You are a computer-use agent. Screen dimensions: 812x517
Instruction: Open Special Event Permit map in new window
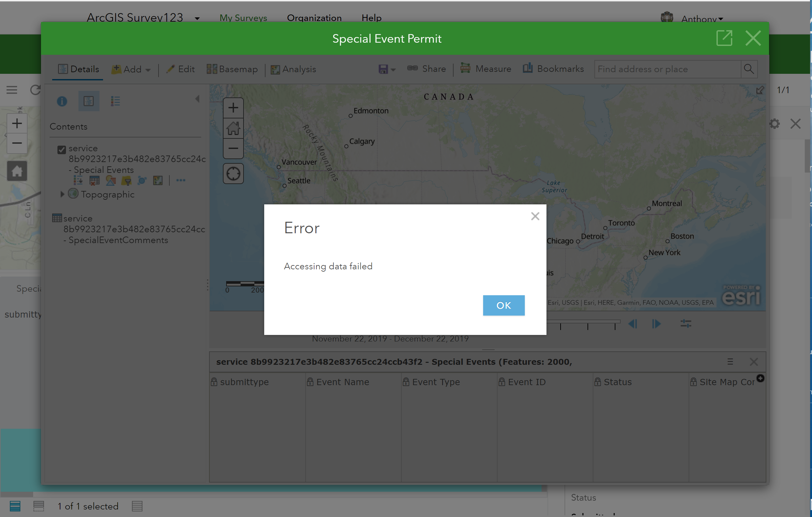[x=724, y=38]
